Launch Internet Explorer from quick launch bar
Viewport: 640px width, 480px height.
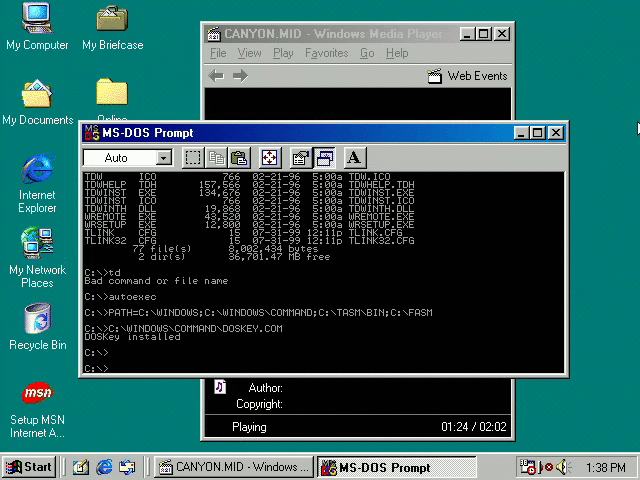point(104,467)
